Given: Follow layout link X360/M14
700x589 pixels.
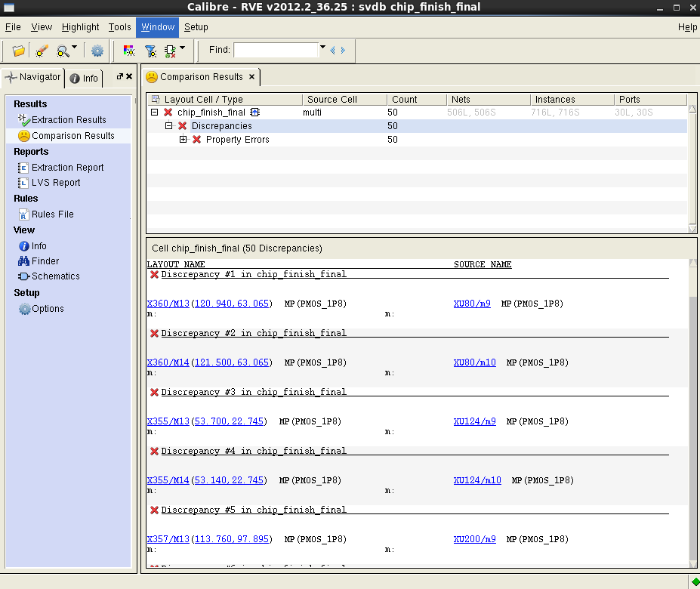Looking at the screenshot, I should [168, 362].
